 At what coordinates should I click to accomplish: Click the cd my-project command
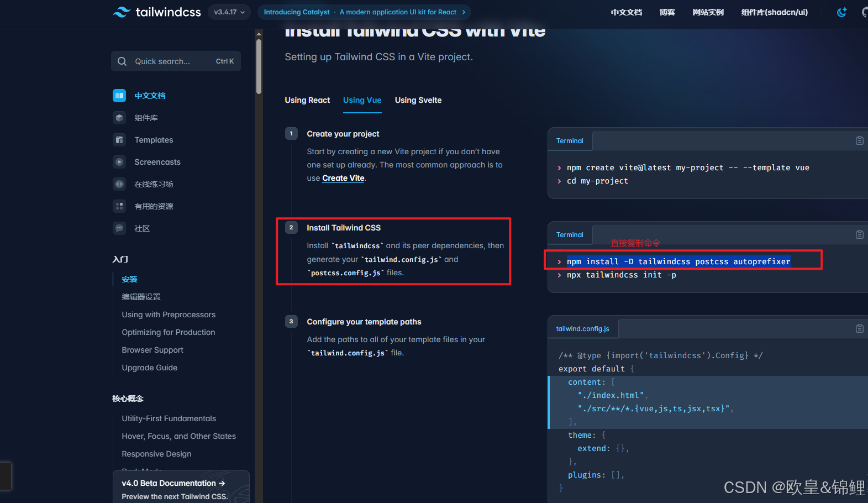(x=597, y=181)
